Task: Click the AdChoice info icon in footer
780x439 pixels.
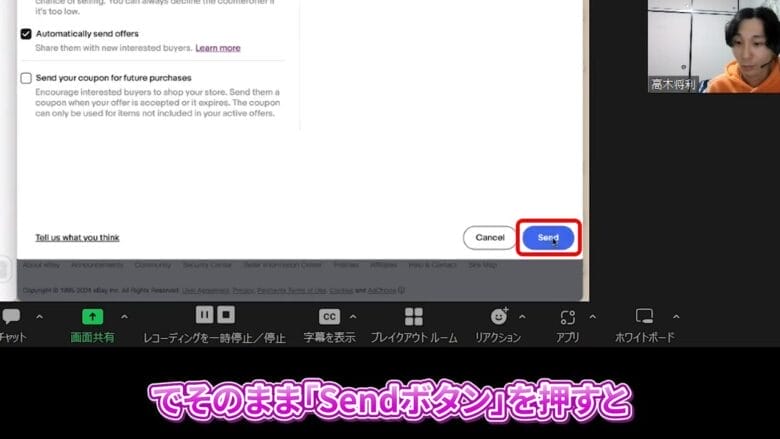Action: point(401,290)
